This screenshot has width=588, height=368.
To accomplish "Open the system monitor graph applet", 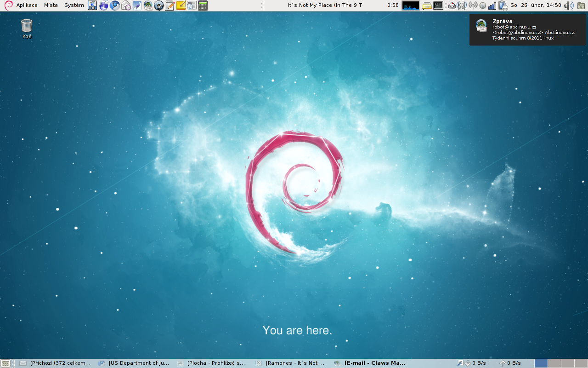I will pos(411,6).
